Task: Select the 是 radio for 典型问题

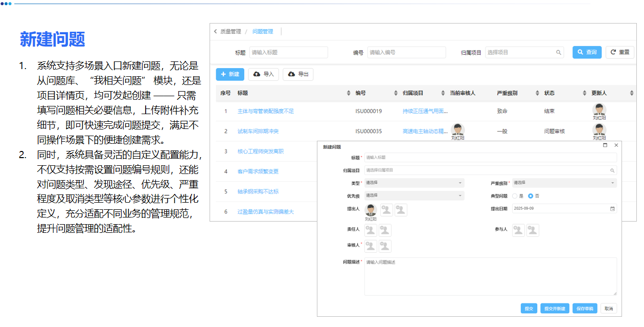Action: click(515, 195)
